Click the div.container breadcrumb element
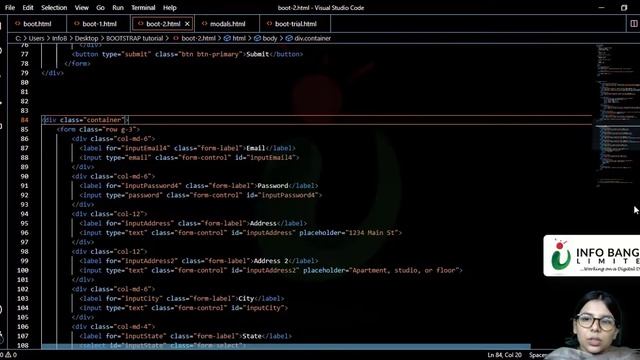640x360 pixels. click(x=313, y=38)
